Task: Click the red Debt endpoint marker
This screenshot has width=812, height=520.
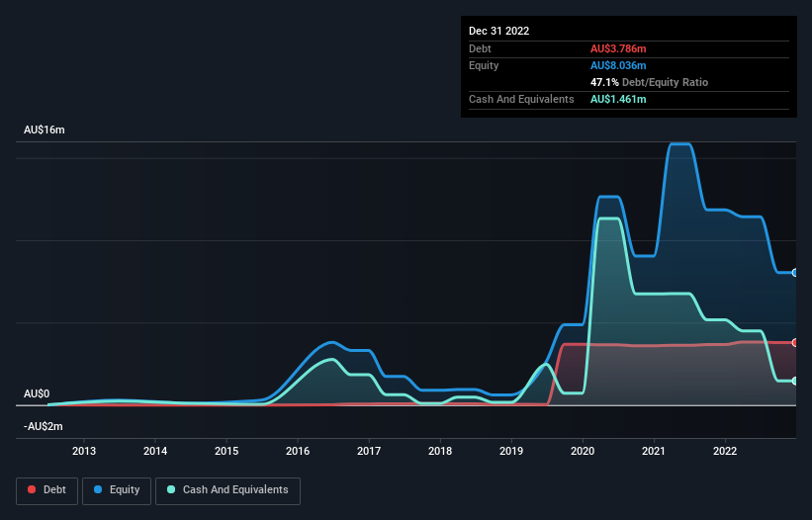Action: point(795,342)
